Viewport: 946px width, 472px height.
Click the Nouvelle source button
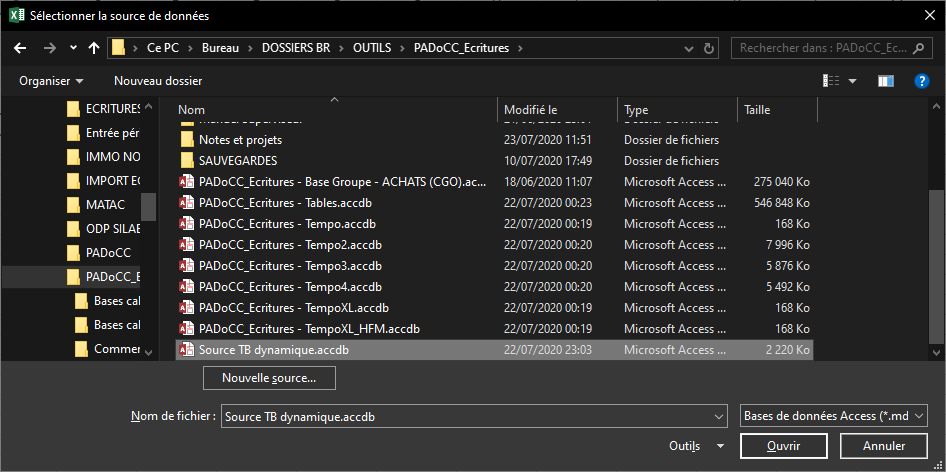point(269,378)
